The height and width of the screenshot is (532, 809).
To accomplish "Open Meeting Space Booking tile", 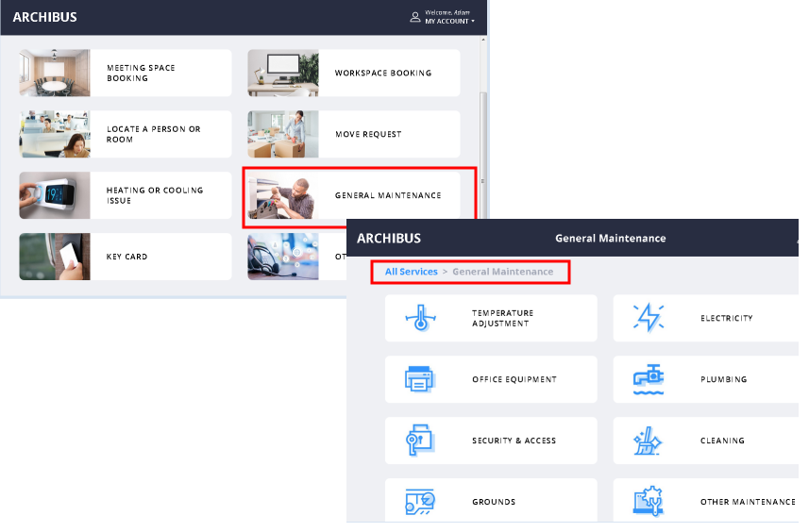I will pyautogui.click(x=126, y=73).
